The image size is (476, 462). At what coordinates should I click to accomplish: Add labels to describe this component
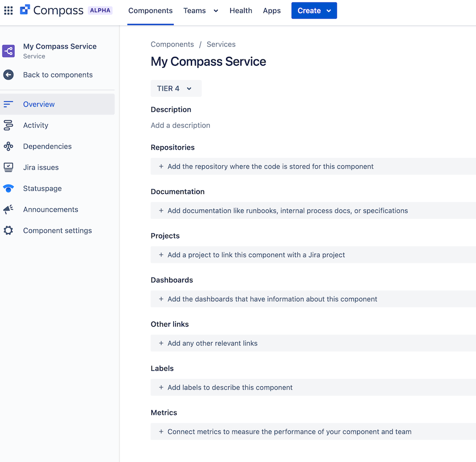313,387
